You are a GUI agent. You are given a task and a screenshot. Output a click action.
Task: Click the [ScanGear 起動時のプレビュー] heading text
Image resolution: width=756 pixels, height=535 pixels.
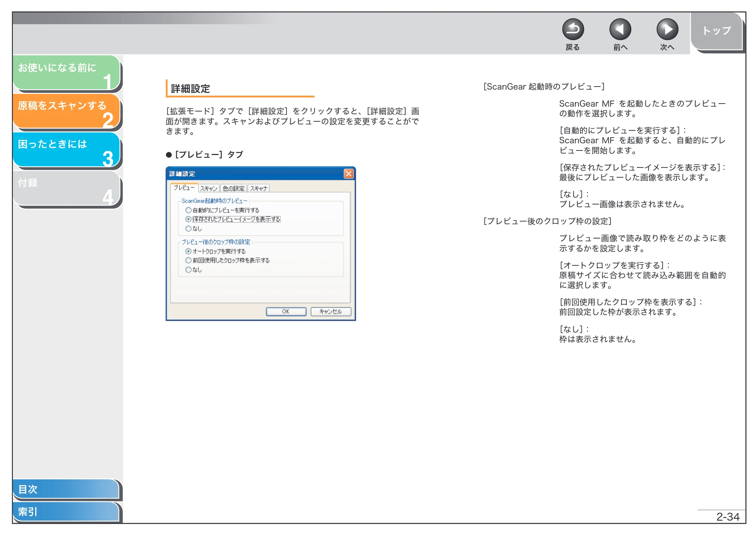pyautogui.click(x=544, y=87)
